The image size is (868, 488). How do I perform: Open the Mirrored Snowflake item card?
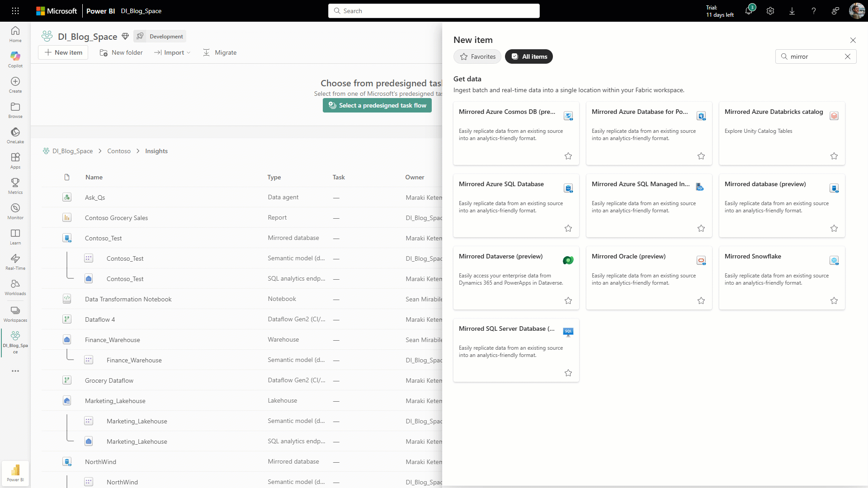coord(782,278)
